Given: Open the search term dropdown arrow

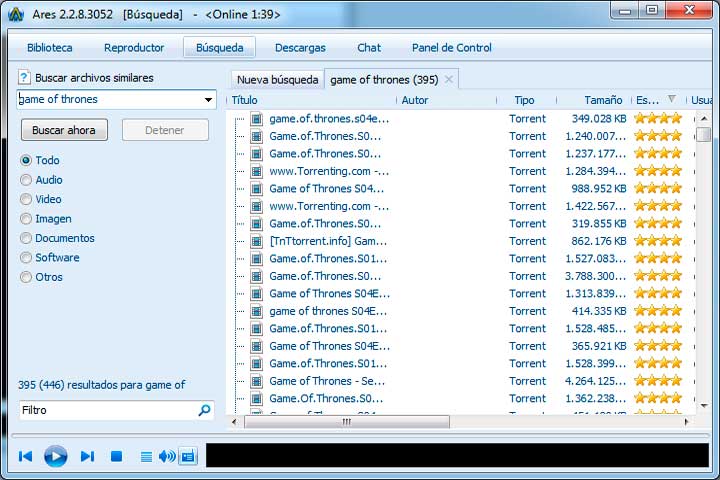Looking at the screenshot, I should (208, 100).
